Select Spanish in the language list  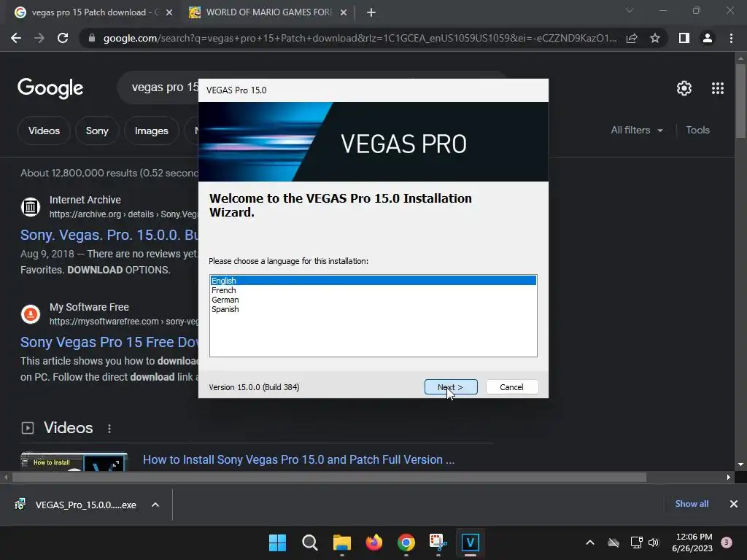click(373, 309)
